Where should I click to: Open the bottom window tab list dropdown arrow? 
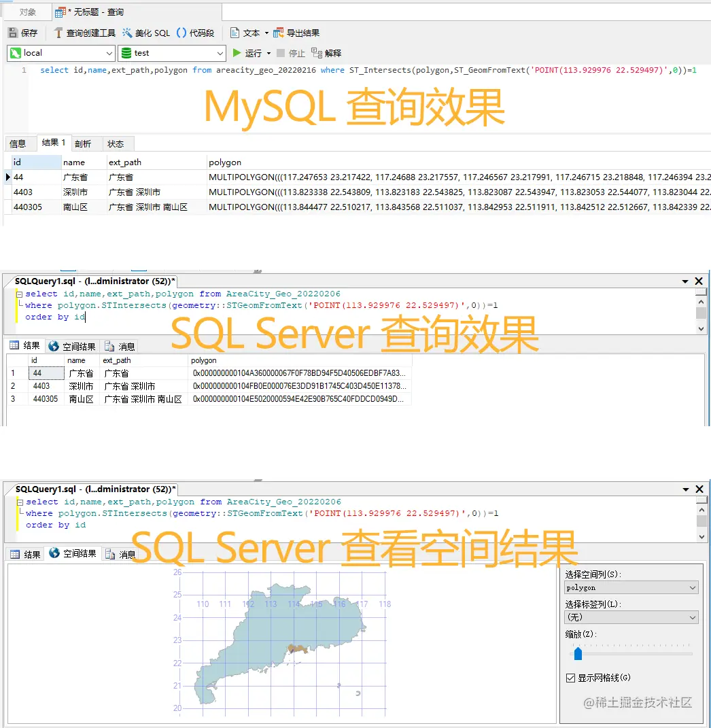pyautogui.click(x=685, y=489)
